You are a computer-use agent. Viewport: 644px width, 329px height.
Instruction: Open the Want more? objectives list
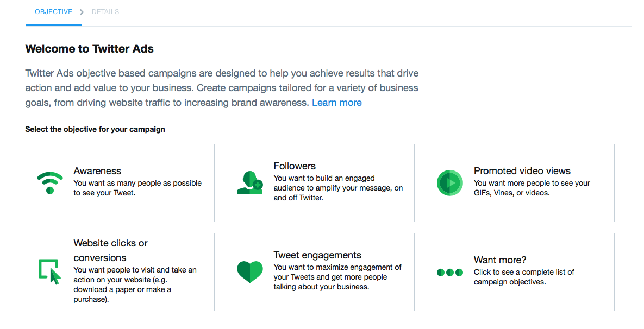coord(500,260)
